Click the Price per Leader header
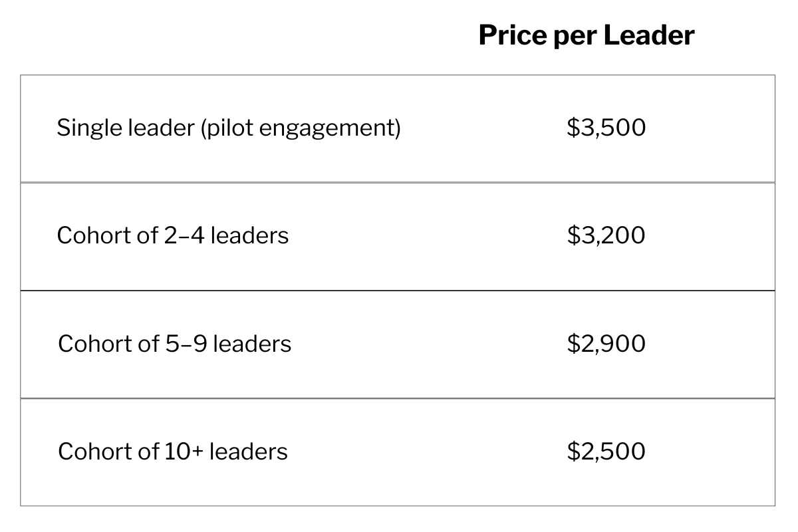798x532 pixels. click(x=587, y=35)
